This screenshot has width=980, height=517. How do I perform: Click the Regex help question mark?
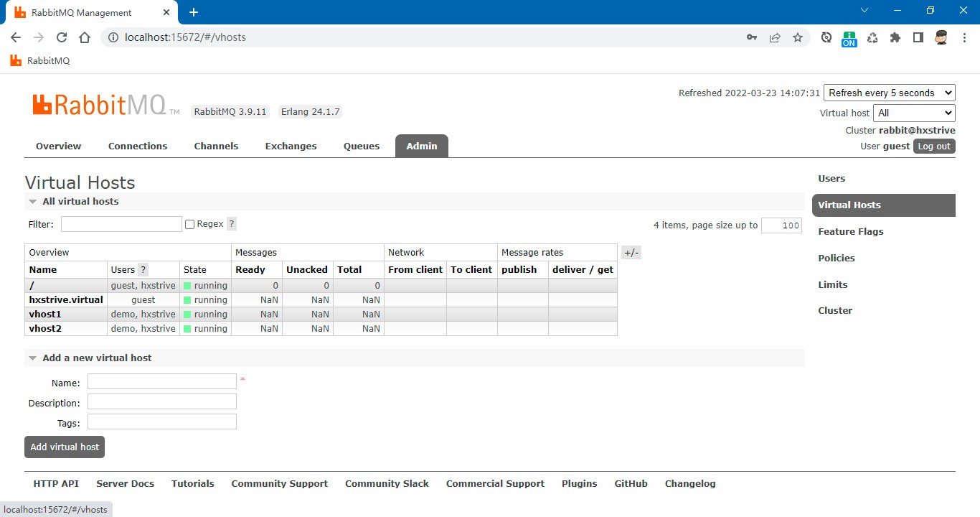click(232, 224)
